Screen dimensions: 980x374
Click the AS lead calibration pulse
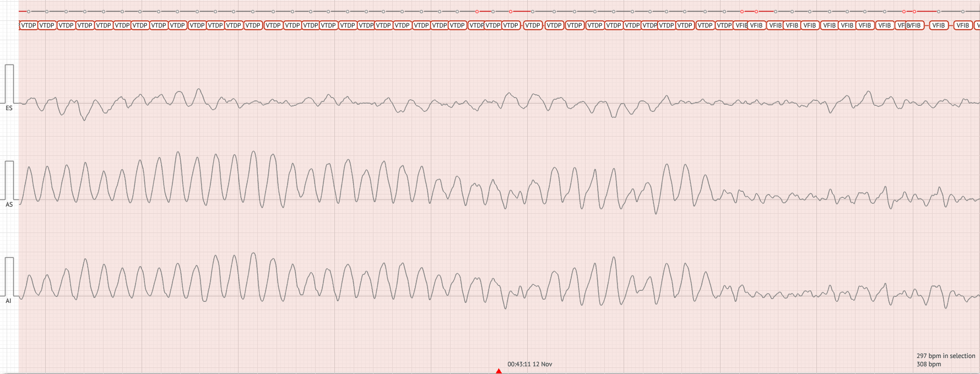tap(9, 179)
